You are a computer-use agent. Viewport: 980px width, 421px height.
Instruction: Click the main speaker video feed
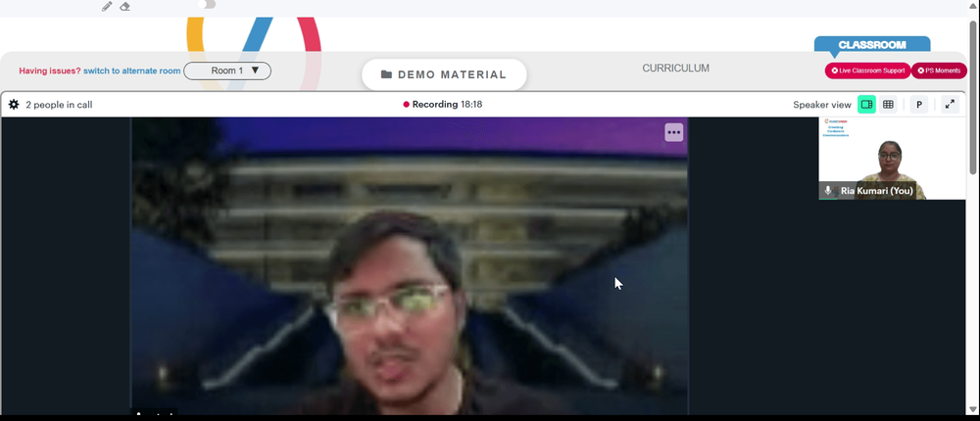tap(410, 265)
